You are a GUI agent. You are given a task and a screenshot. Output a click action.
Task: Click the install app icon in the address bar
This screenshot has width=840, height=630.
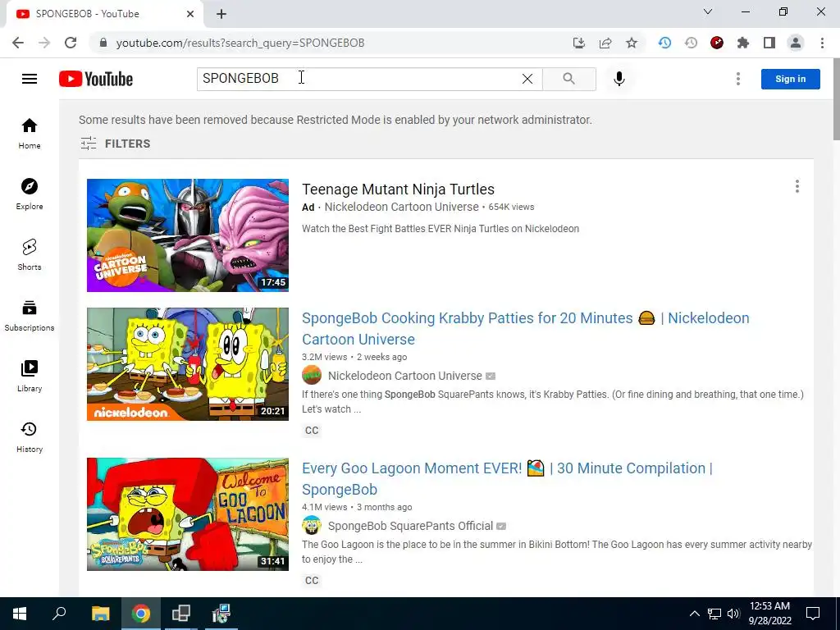[578, 43]
